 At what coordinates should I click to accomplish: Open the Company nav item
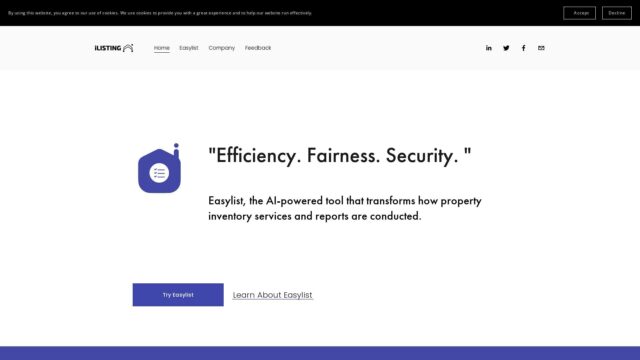click(222, 48)
